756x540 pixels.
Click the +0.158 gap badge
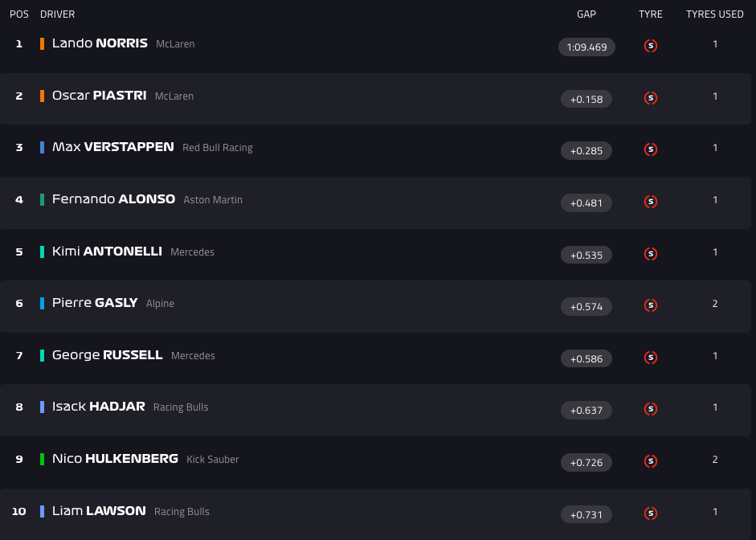tap(586, 99)
